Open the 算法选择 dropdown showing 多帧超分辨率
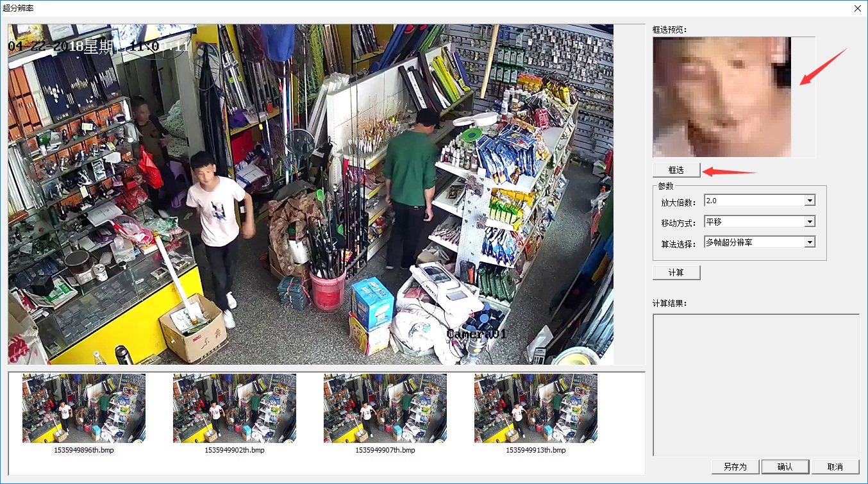The image size is (868, 484). [759, 242]
